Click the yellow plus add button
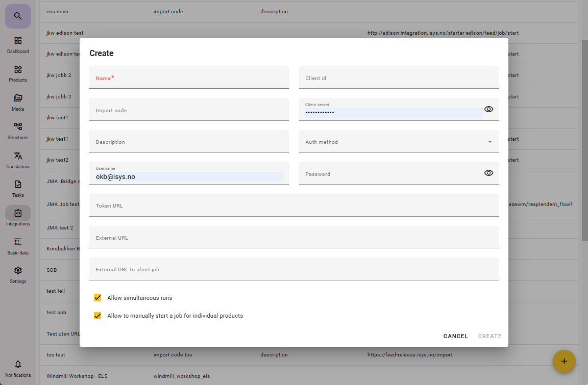This screenshot has width=588, height=385. pyautogui.click(x=564, y=361)
